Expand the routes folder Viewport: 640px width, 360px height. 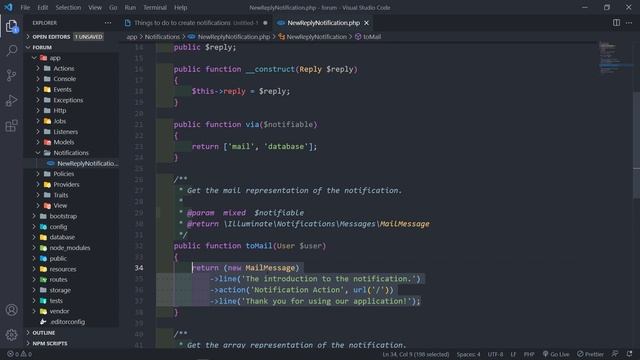tap(71, 280)
